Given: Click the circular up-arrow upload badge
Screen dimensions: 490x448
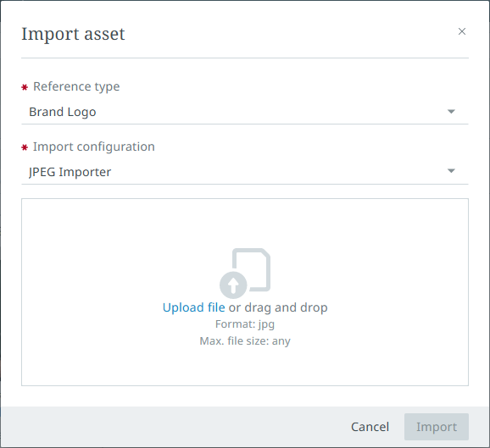Looking at the screenshot, I should [x=233, y=285].
